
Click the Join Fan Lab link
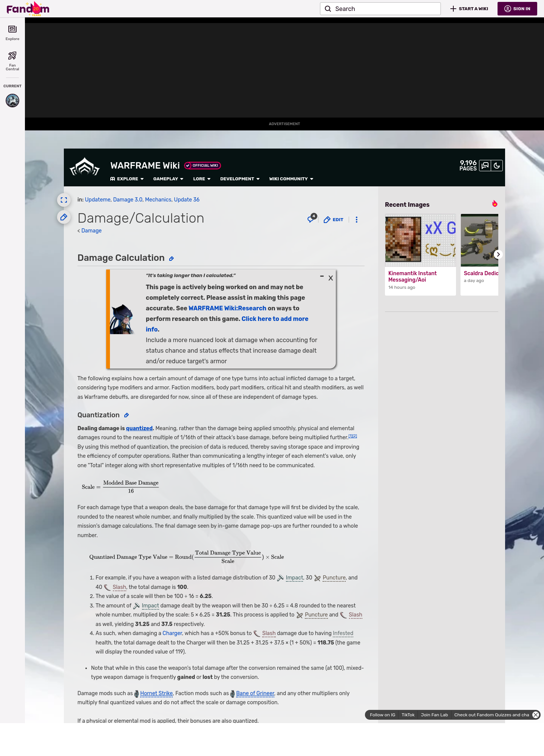[x=434, y=715]
